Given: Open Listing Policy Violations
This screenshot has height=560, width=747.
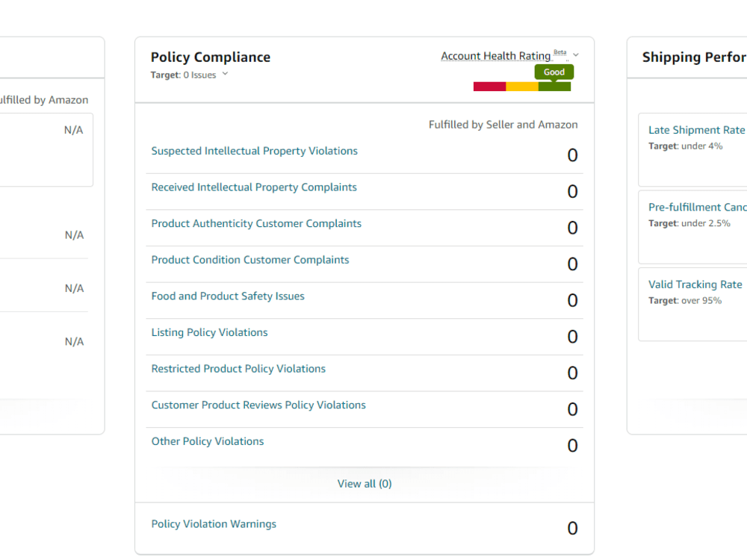Looking at the screenshot, I should (210, 332).
